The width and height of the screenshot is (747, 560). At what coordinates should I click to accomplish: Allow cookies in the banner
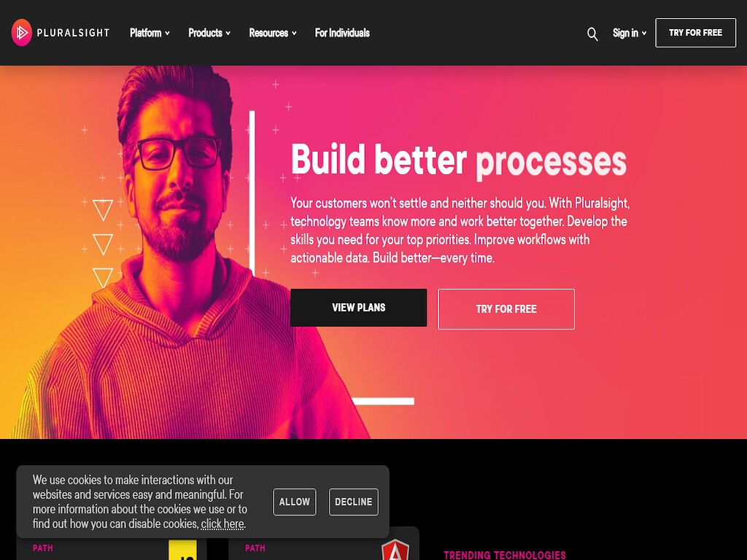click(295, 502)
